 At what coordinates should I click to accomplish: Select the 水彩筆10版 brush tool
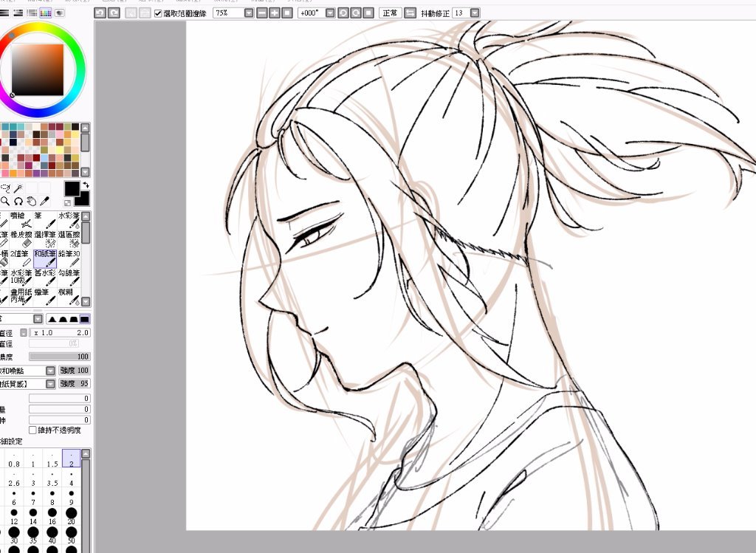21,278
